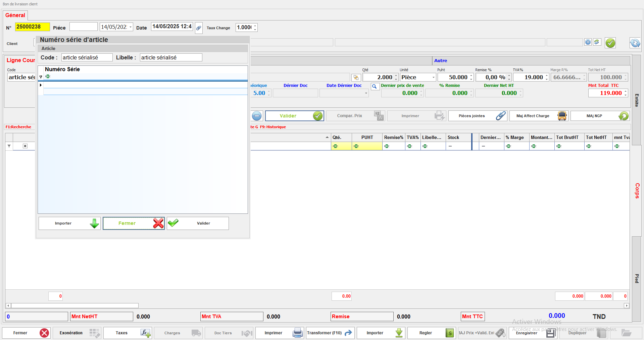
Task: Click the horizontal scrollbar under the grid
Action: [x=75, y=306]
